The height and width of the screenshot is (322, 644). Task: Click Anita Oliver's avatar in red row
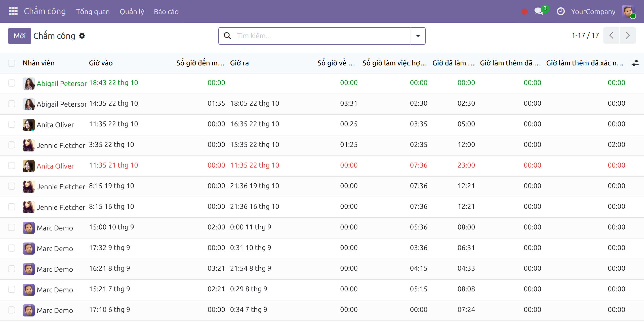point(29,166)
